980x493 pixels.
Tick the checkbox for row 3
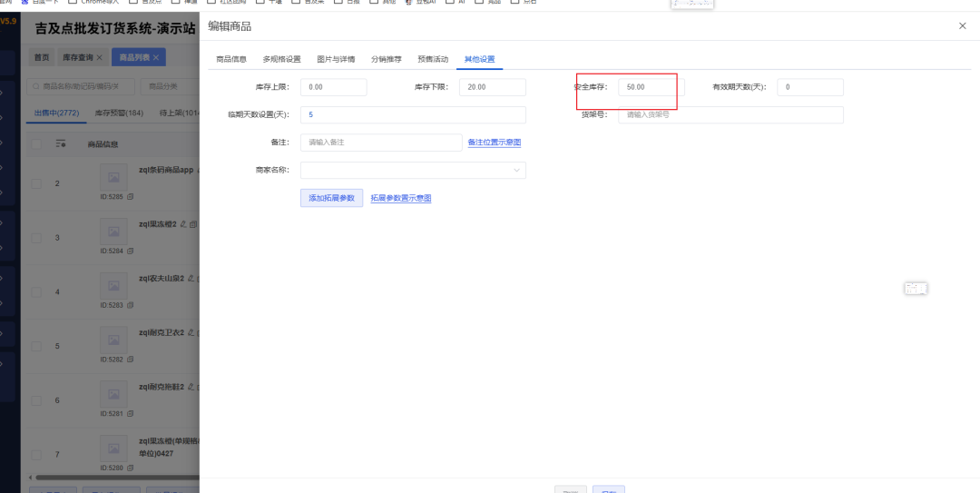[36, 238]
